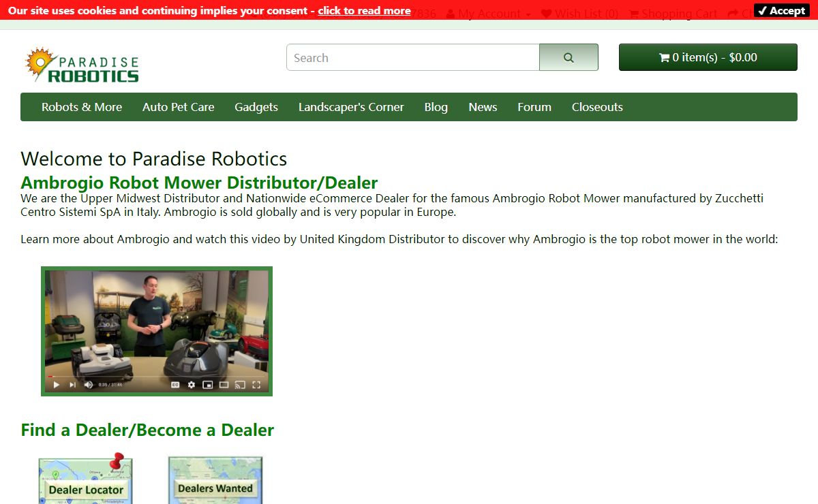Viewport: 818px width, 504px height.
Task: Open video settings gear
Action: (x=192, y=385)
